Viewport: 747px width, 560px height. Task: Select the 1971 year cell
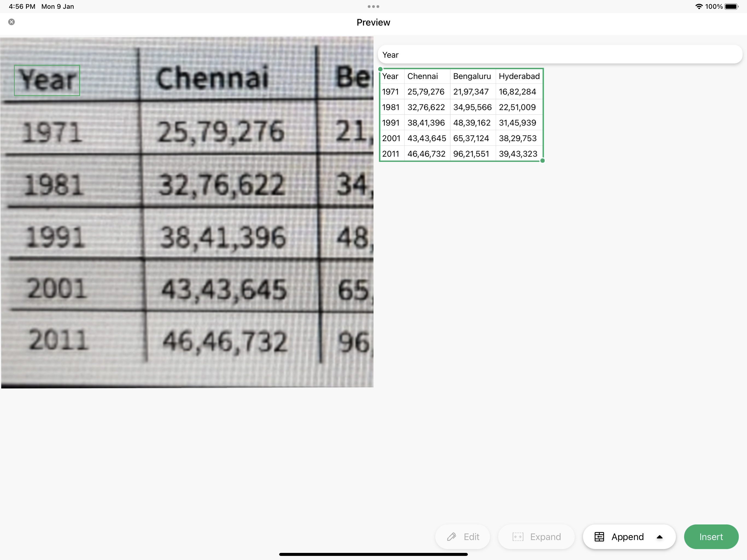[392, 92]
